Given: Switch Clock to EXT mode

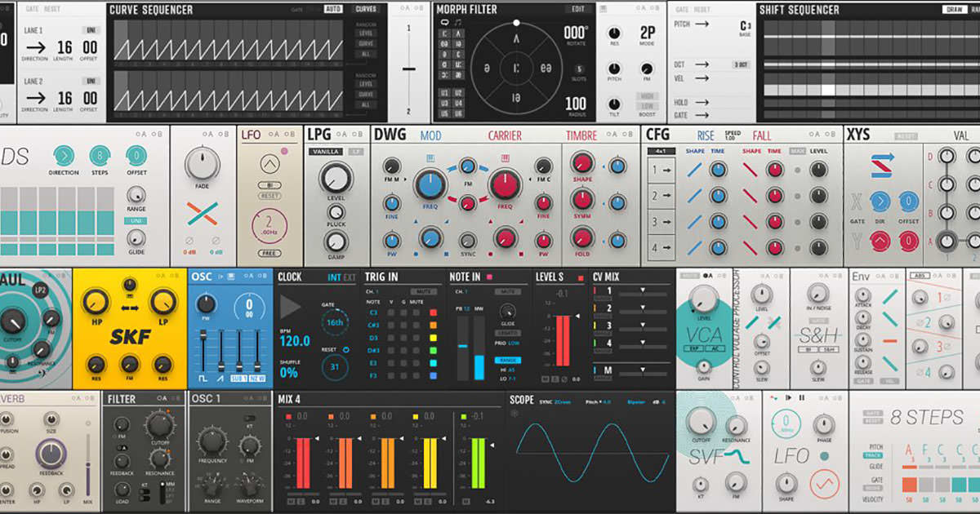Looking at the screenshot, I should point(350,277).
